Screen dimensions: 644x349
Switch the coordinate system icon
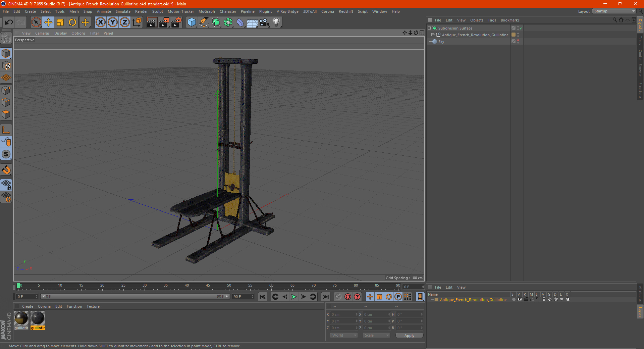tap(137, 22)
